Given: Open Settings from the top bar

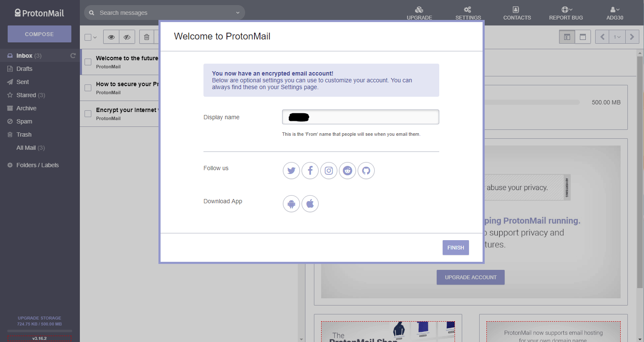Looking at the screenshot, I should click(x=468, y=13).
